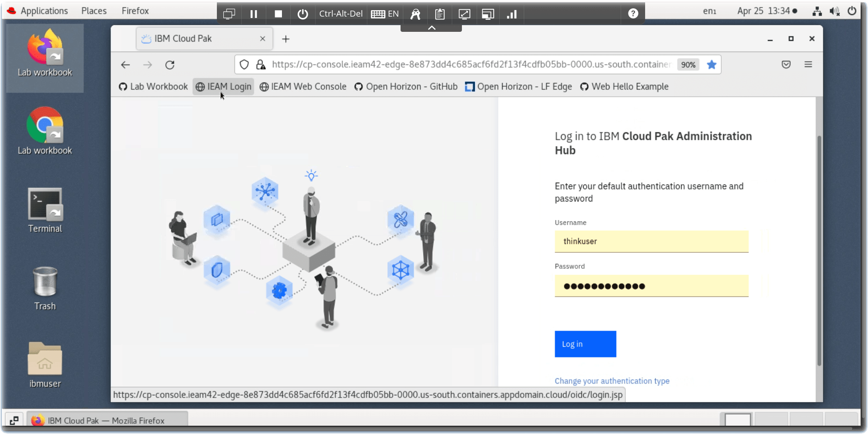Click the clipboard icon in VM toolbar

point(440,14)
